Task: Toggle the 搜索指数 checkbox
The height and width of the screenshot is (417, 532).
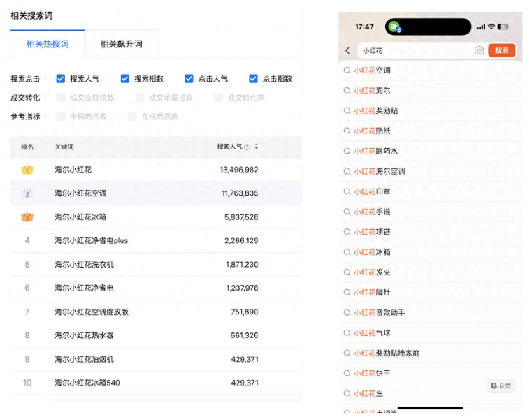Action: pos(125,79)
